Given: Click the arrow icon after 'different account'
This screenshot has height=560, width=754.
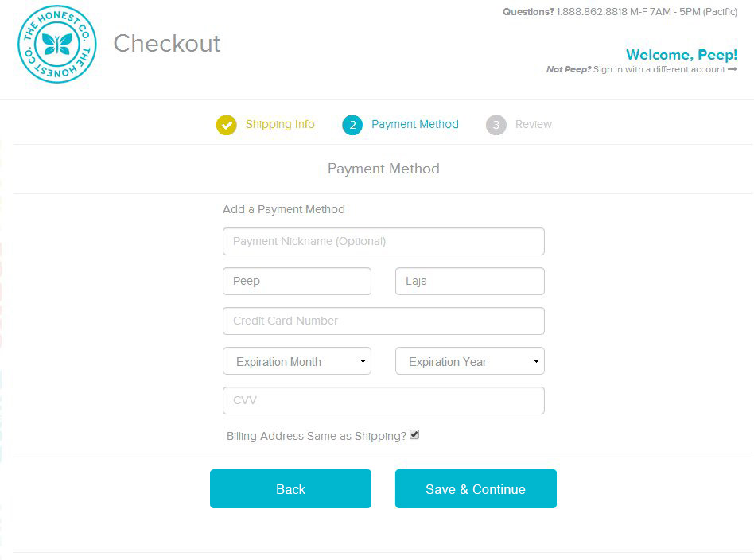Looking at the screenshot, I should click(x=733, y=69).
